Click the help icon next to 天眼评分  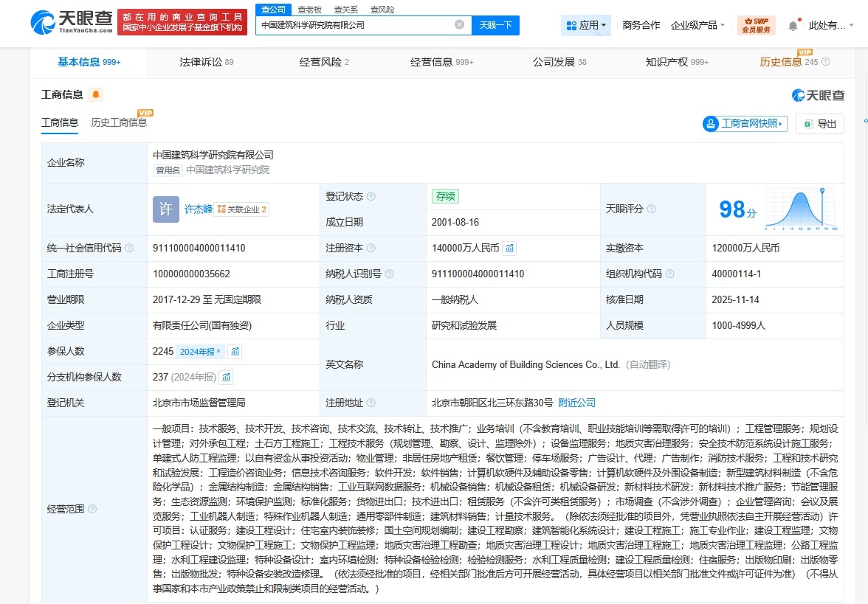(x=650, y=209)
